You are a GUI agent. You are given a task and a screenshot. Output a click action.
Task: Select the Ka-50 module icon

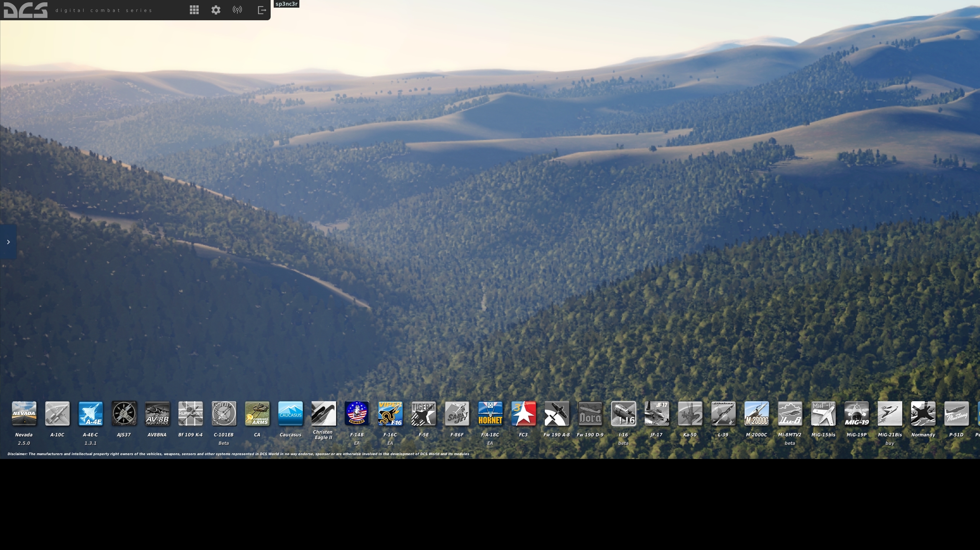click(690, 413)
